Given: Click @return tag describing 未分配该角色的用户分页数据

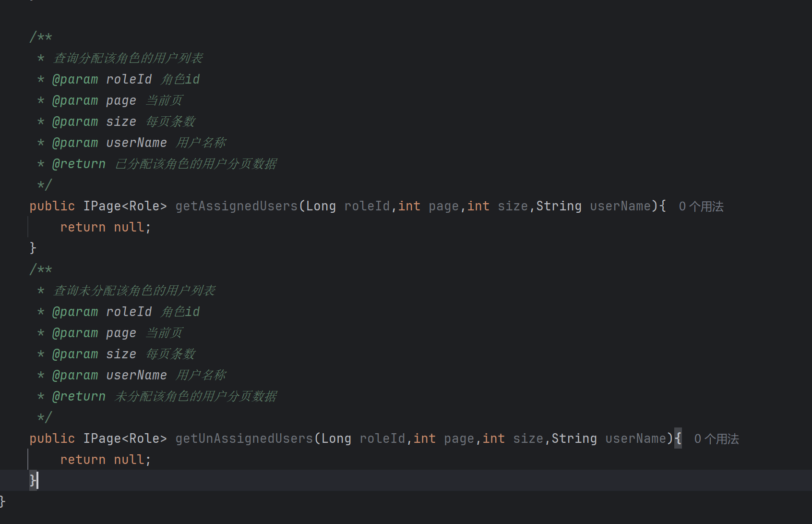Looking at the screenshot, I should (79, 397).
